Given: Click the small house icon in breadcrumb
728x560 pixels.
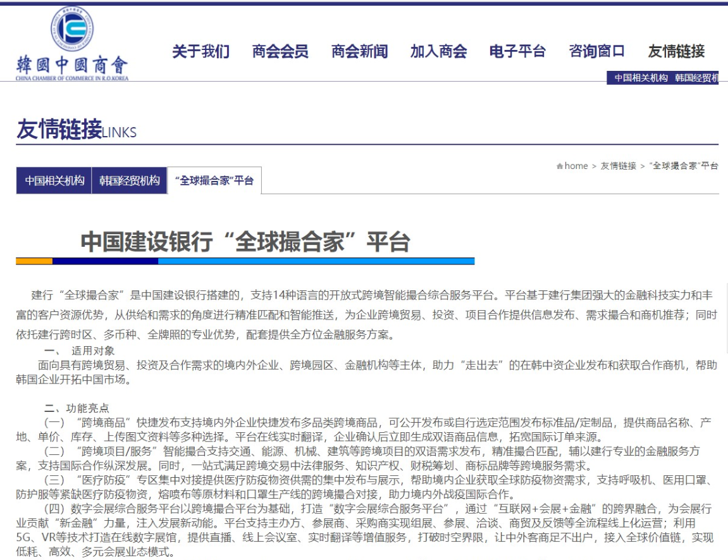Looking at the screenshot, I should [560, 166].
